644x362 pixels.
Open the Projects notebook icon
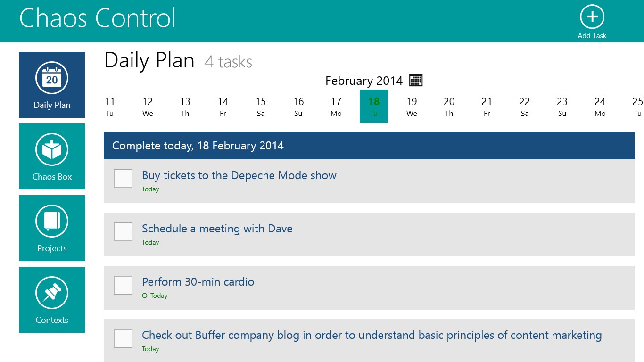(52, 222)
